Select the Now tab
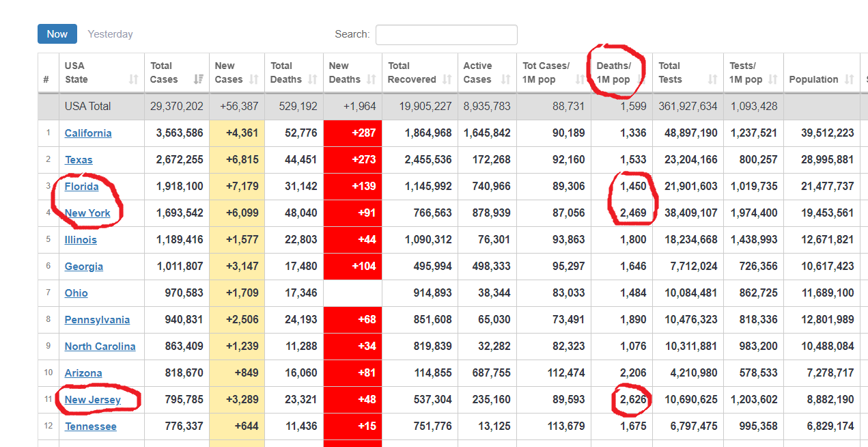868x447 pixels. tap(57, 34)
